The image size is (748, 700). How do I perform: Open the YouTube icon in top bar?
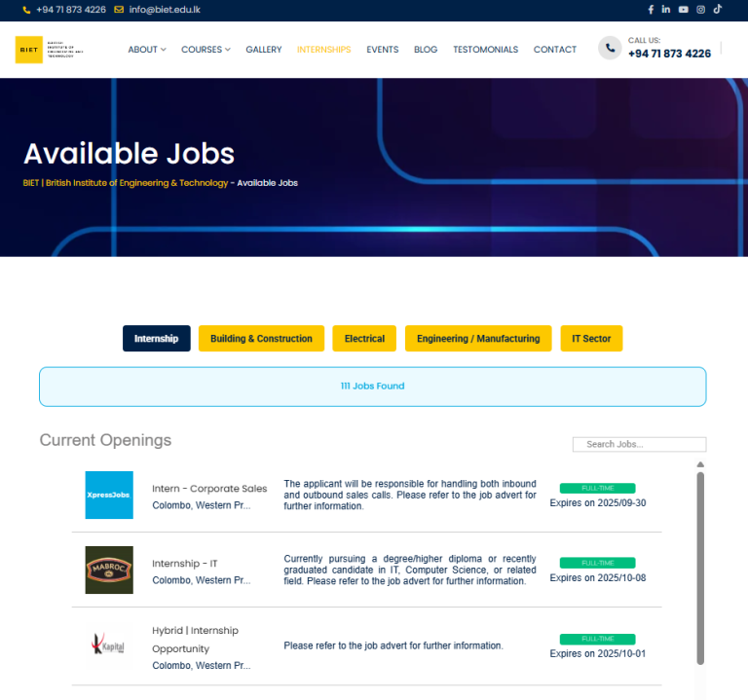684,10
